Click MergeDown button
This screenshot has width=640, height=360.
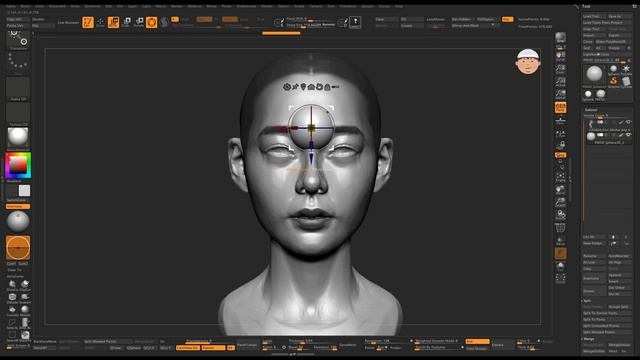[x=594, y=345]
